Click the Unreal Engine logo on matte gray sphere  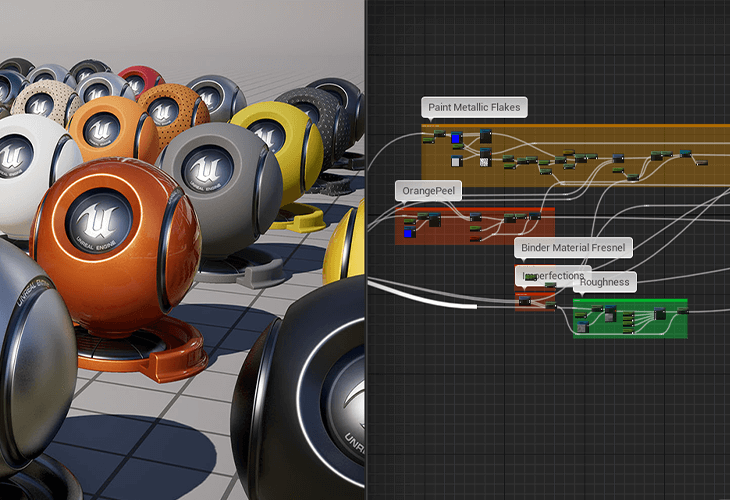[x=208, y=169]
